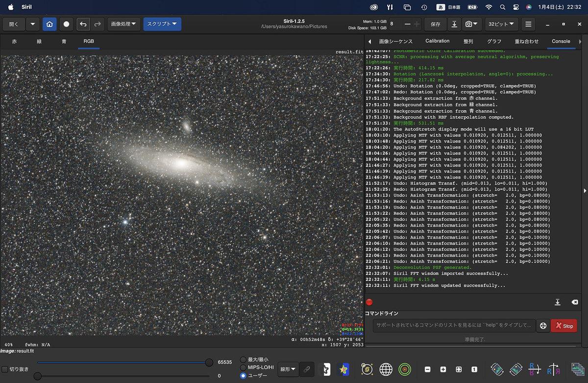Click the green target photometry icon

point(404,369)
